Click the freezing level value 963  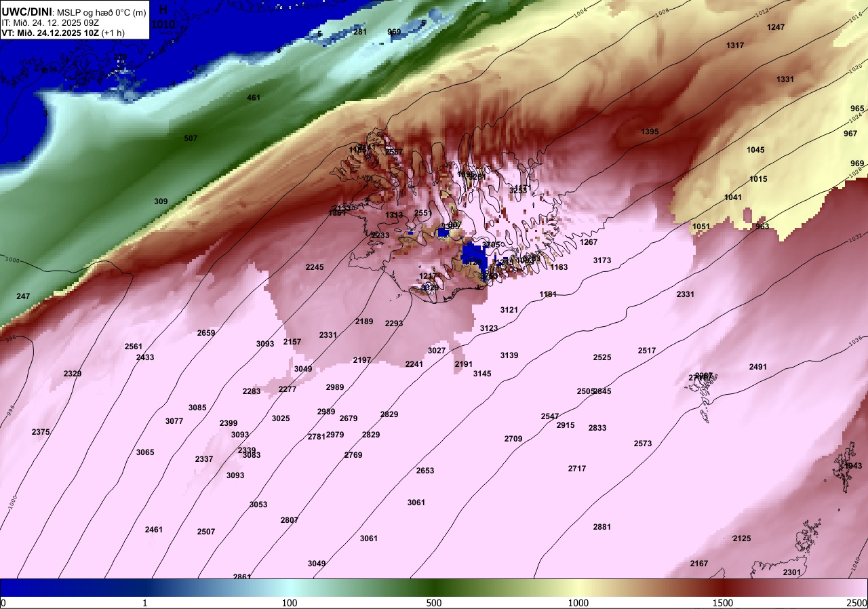point(762,227)
